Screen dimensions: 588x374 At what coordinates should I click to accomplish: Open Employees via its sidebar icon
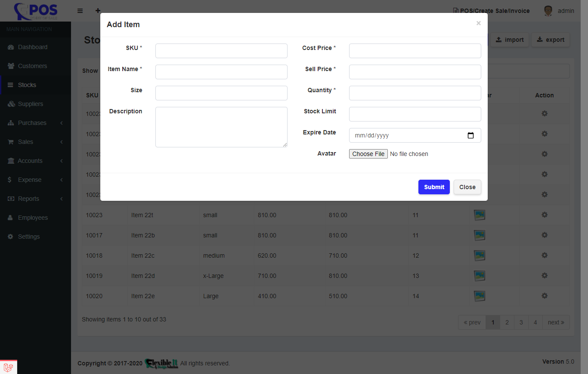(x=11, y=218)
